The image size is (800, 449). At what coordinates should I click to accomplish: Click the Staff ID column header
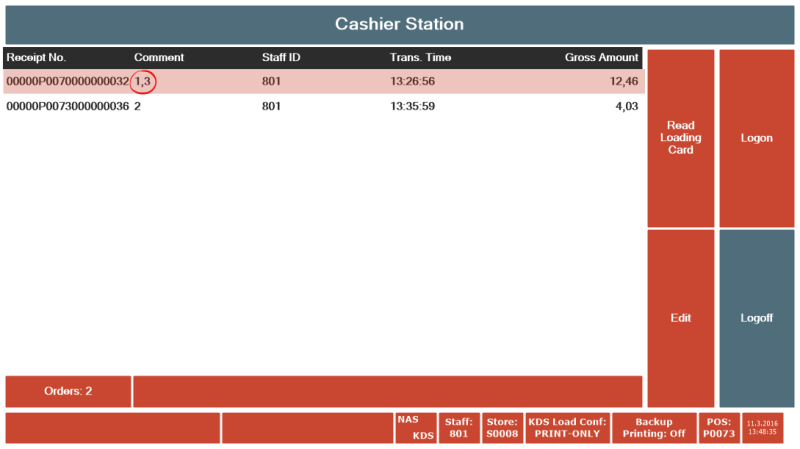coord(281,58)
